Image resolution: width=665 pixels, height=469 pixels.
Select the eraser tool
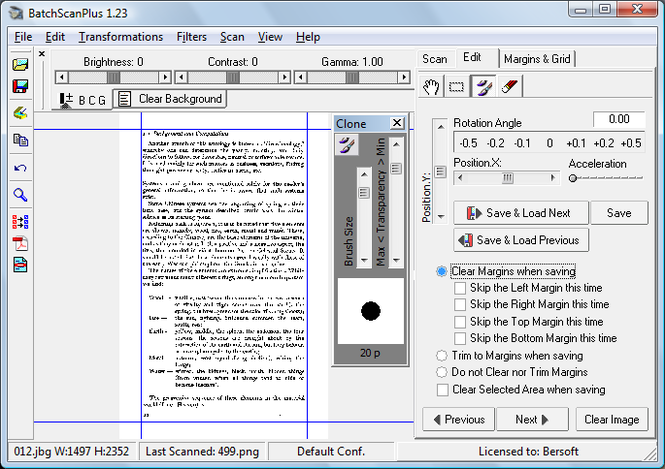(509, 87)
